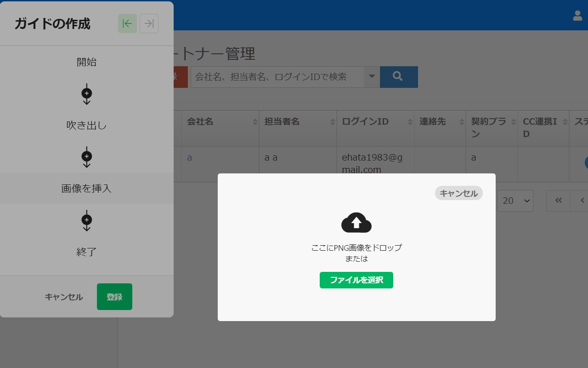Click ファイルを選択 button
588x368 pixels.
click(x=356, y=280)
